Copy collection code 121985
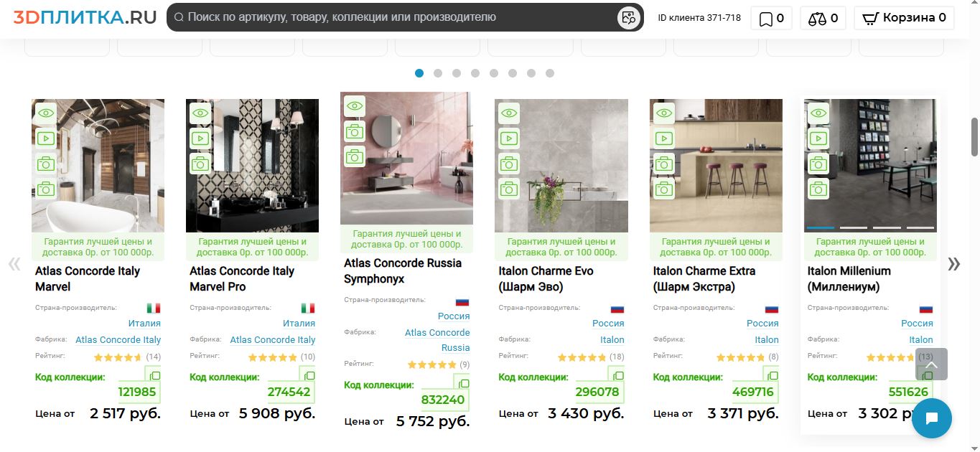 [x=154, y=376]
